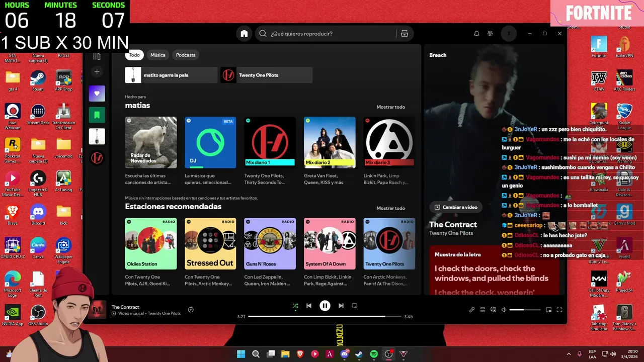The width and height of the screenshot is (644, 362).
Task: Open Discord desktop shortcut
Action: pos(38,214)
